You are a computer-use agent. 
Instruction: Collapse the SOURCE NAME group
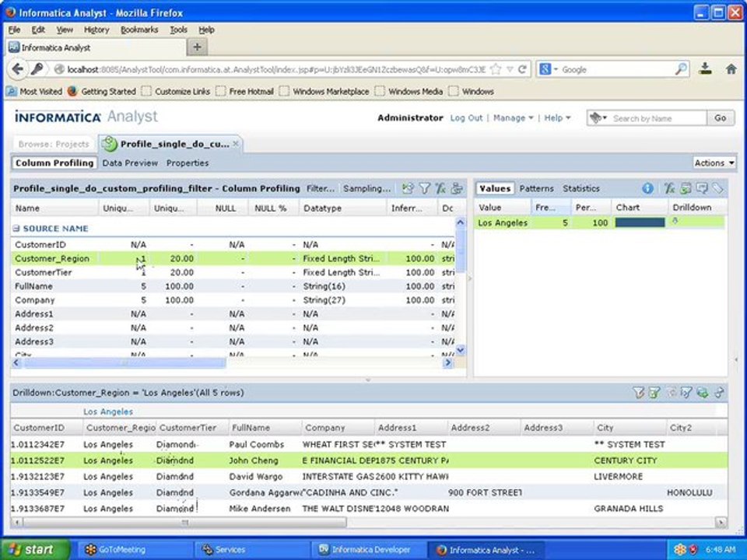coord(16,229)
